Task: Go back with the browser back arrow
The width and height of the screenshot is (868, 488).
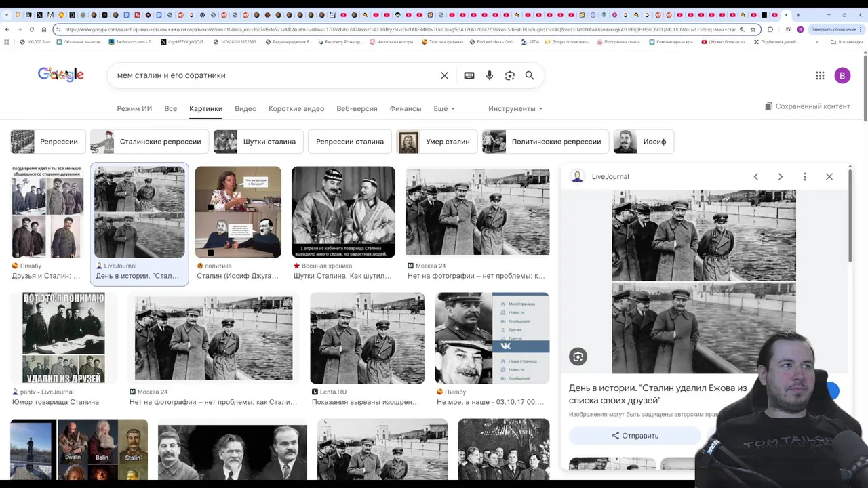Action: pos(7,29)
